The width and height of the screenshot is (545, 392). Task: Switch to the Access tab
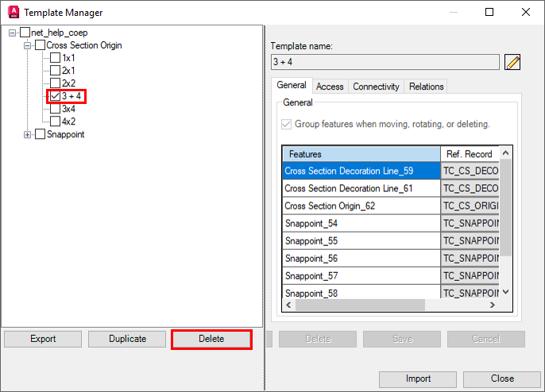click(x=330, y=86)
